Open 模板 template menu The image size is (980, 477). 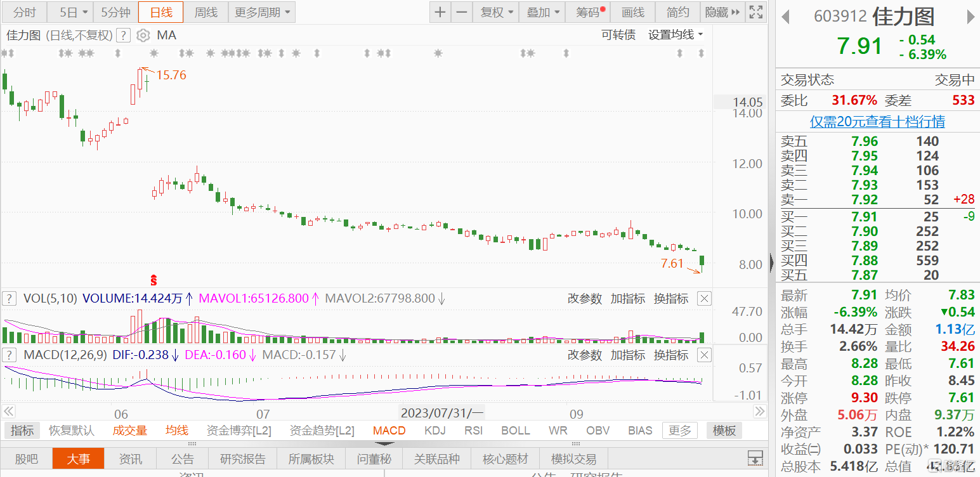pos(724,431)
